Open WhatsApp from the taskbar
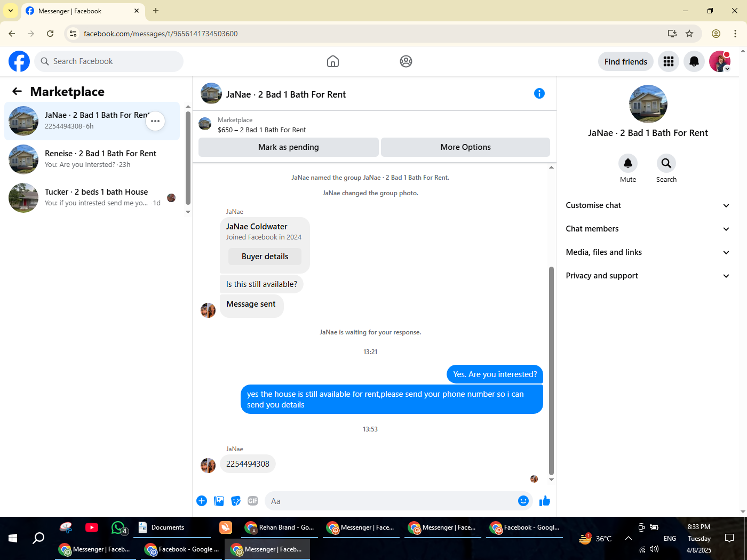Viewport: 747px width, 560px height. coord(118,527)
